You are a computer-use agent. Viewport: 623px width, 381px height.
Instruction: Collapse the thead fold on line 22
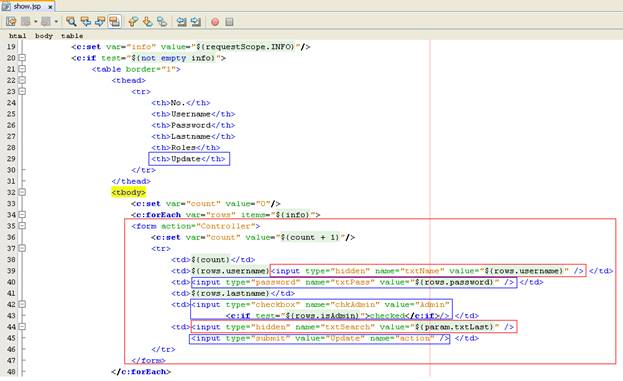pos(22,80)
